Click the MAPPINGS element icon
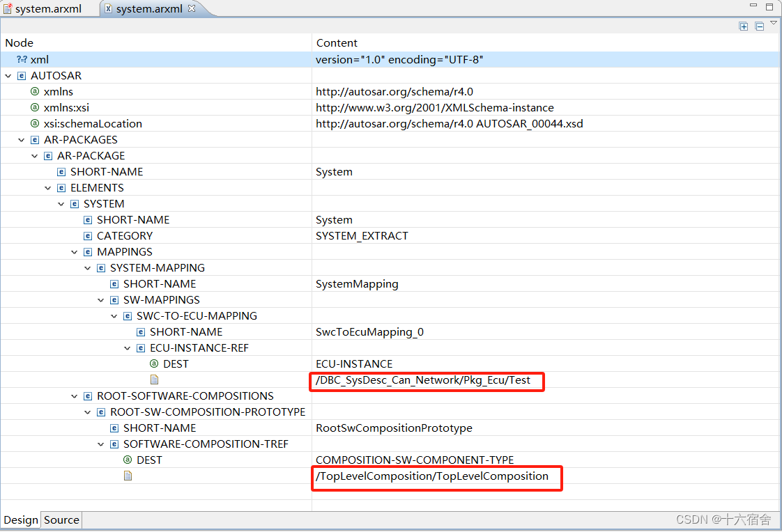782x532 pixels. pyautogui.click(x=88, y=252)
